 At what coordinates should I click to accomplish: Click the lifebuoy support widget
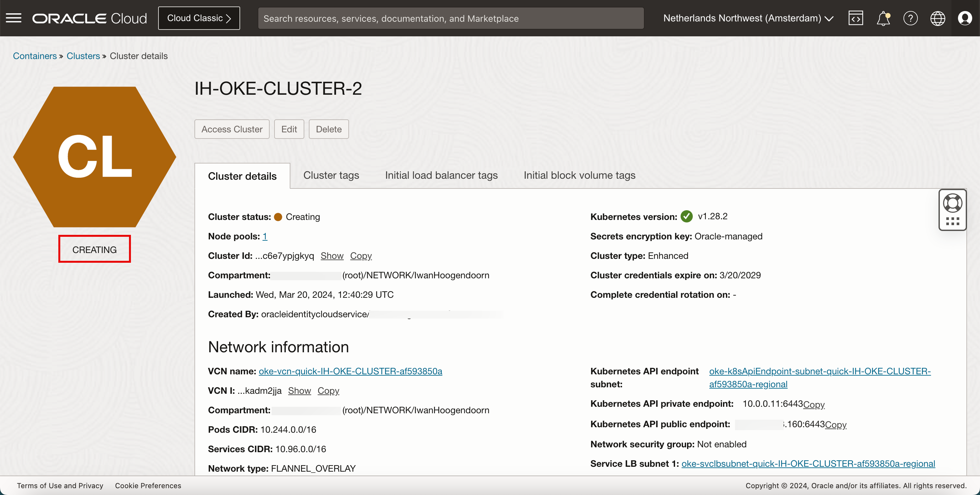952,203
